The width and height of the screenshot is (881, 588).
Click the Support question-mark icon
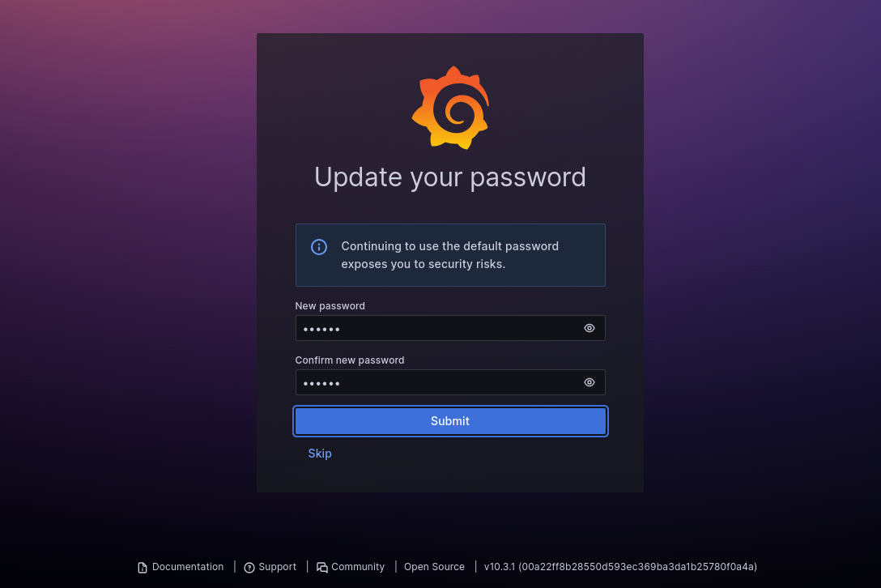(249, 568)
